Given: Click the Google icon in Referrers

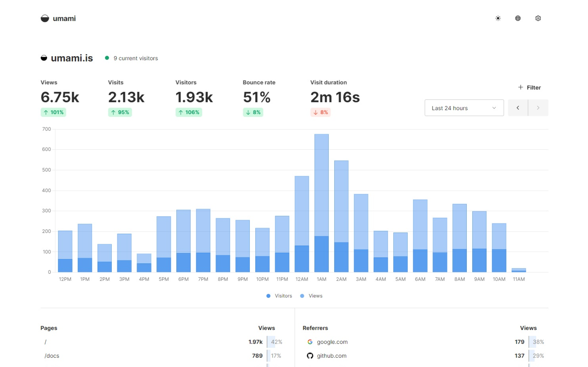Looking at the screenshot, I should [310, 342].
